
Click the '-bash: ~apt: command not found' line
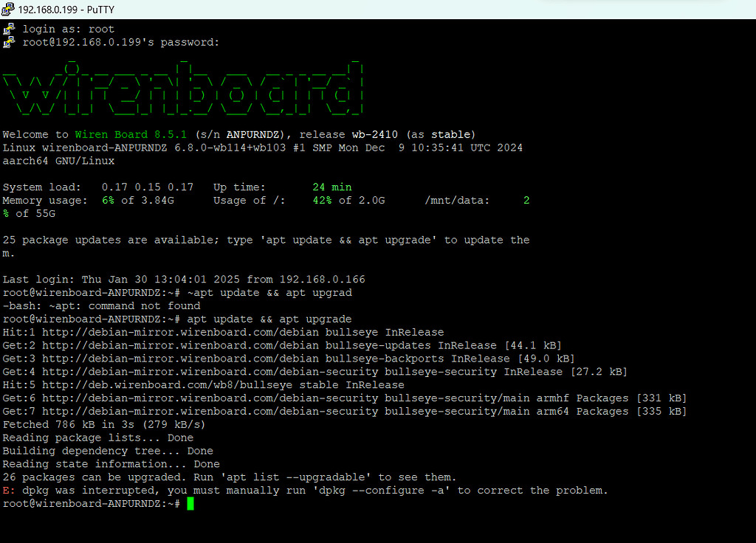point(101,306)
